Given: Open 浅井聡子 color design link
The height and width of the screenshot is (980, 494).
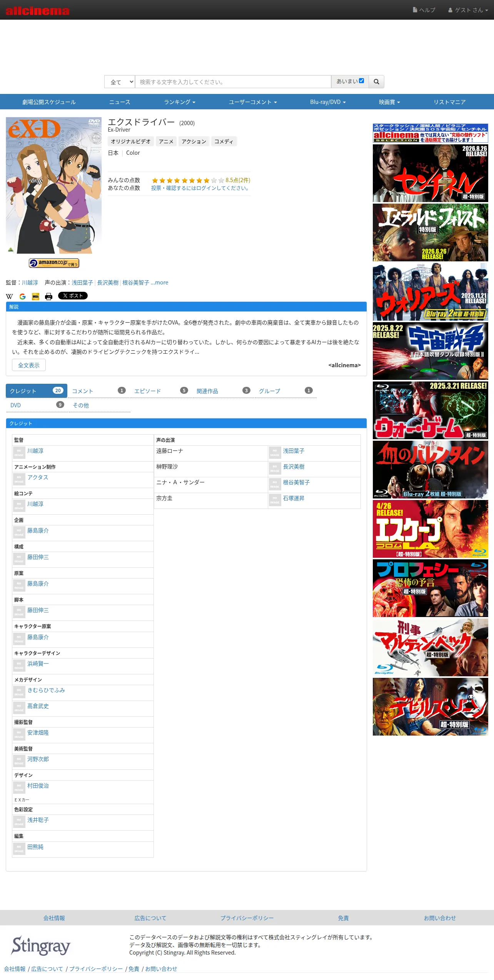Looking at the screenshot, I should tap(38, 820).
